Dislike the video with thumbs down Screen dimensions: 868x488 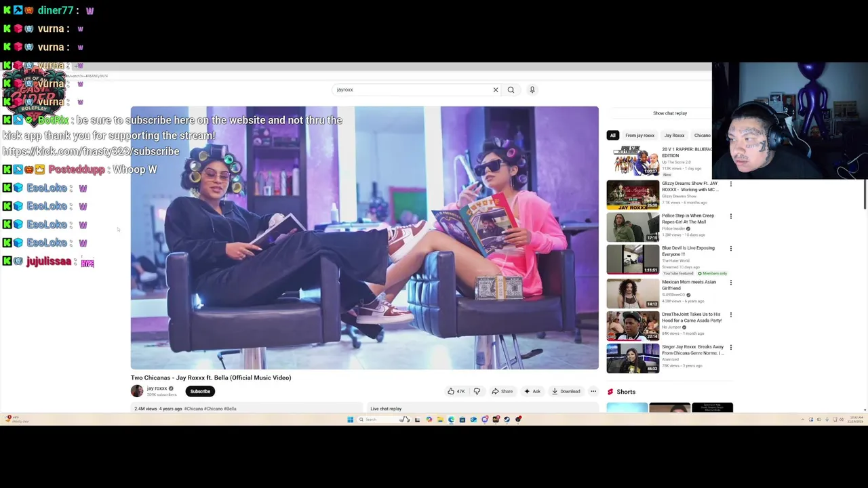(477, 391)
